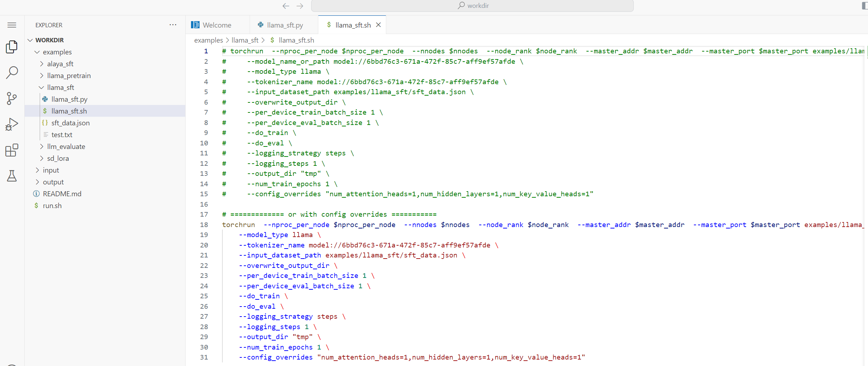
Task: Expand the alaya_sft folder
Action: [60, 64]
